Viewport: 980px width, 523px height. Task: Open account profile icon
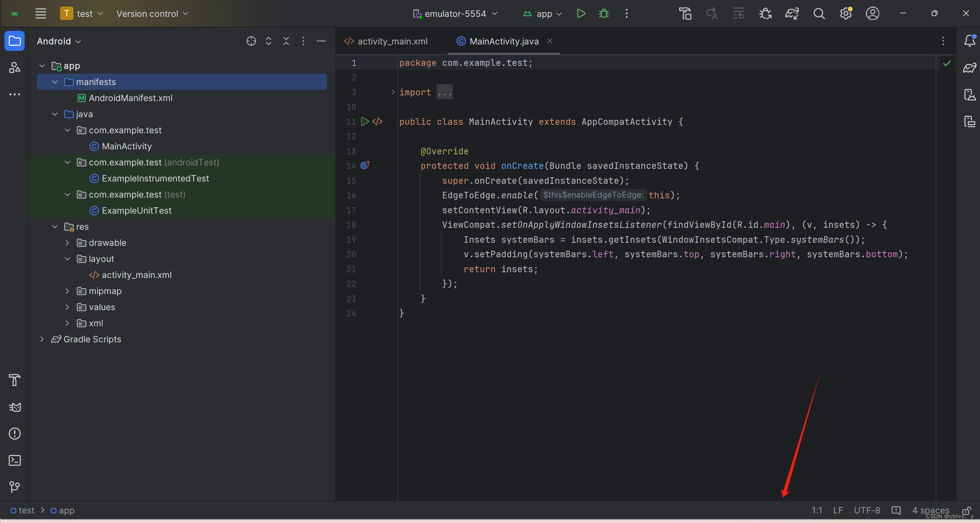(872, 14)
